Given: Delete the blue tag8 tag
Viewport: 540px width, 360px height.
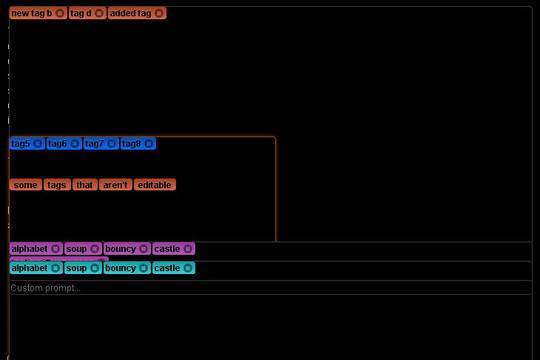Looking at the screenshot, I should tap(148, 144).
